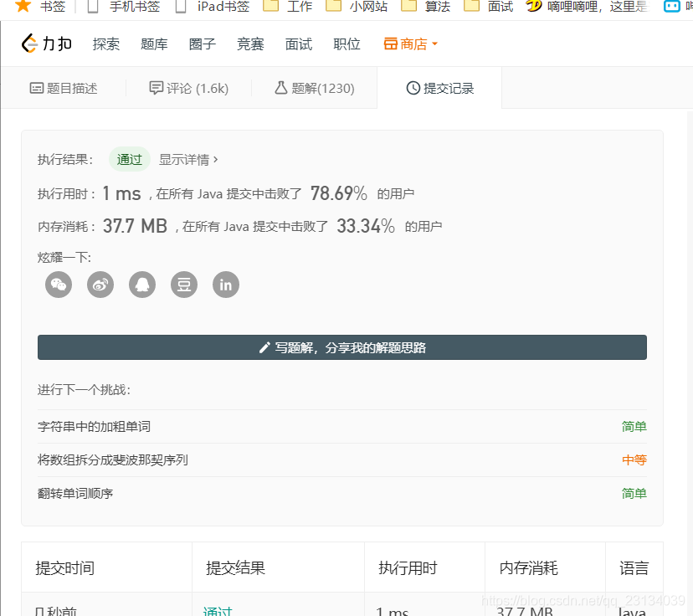This screenshot has width=693, height=616.
Task: Click the 力扣 LeetCode logo
Action: (x=46, y=43)
